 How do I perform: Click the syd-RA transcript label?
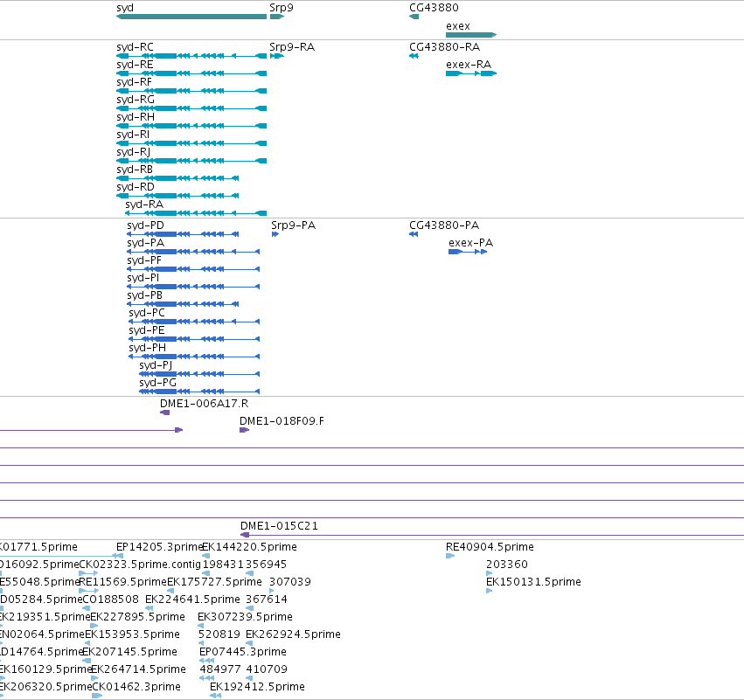144,204
